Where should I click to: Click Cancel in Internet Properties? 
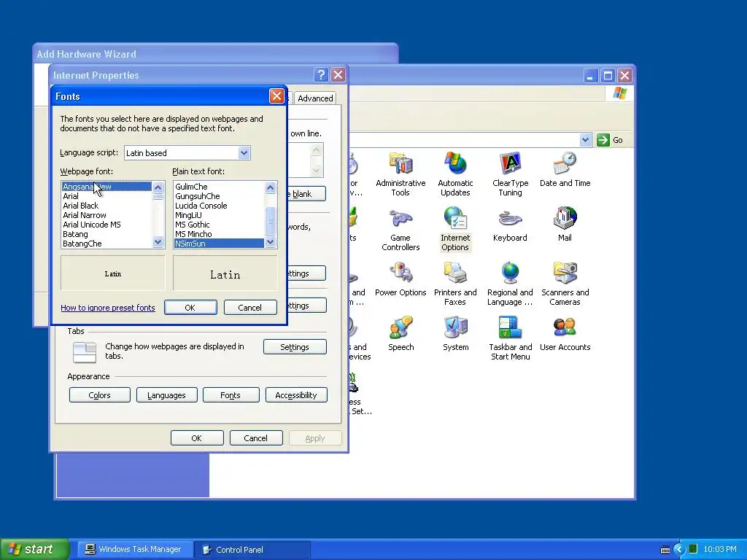point(256,438)
